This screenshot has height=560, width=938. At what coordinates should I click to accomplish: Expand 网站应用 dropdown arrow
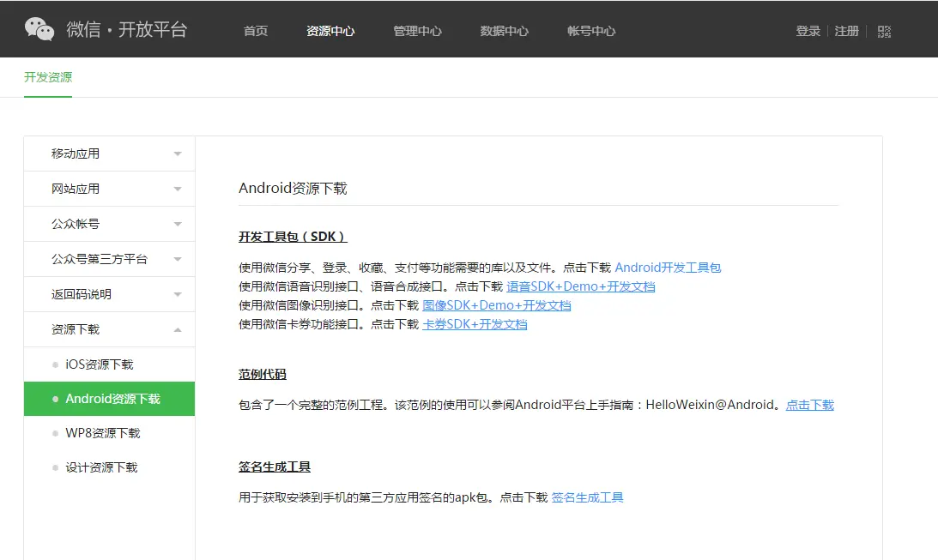[178, 190]
